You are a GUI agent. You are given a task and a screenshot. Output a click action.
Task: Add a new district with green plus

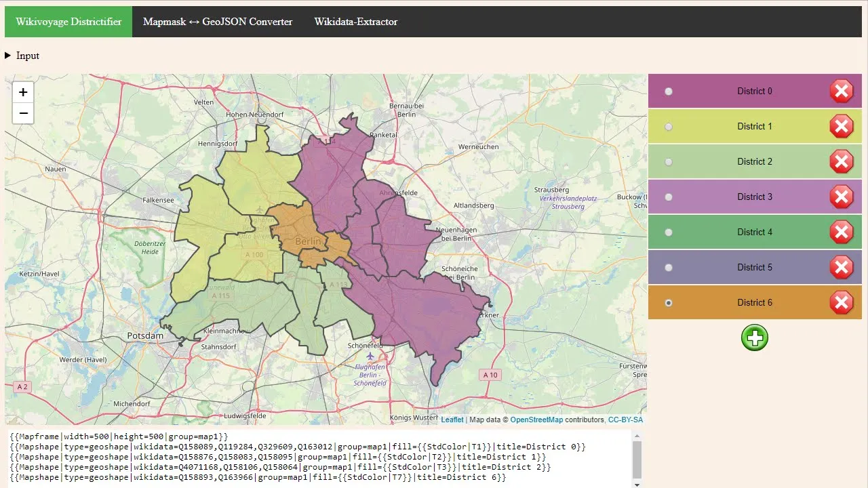coord(755,338)
